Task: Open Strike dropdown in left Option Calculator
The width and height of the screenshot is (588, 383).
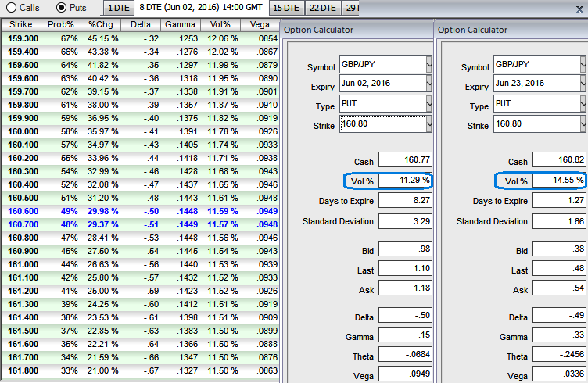Action: 429,123
